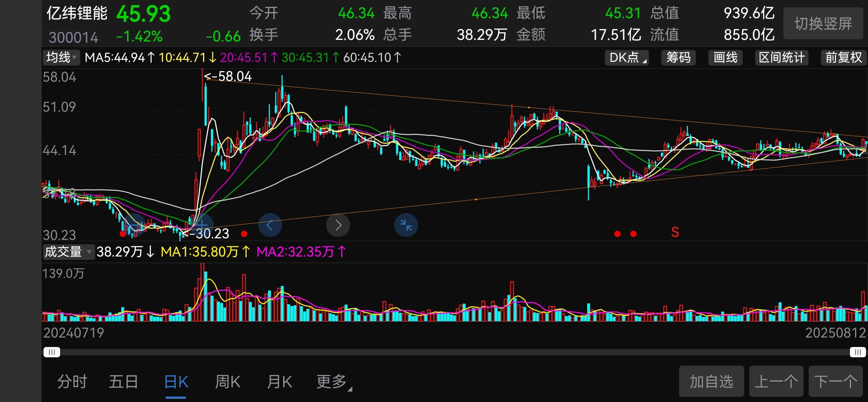This screenshot has width=868, height=402.
Task: Click end date 20250812
Action: 835,333
